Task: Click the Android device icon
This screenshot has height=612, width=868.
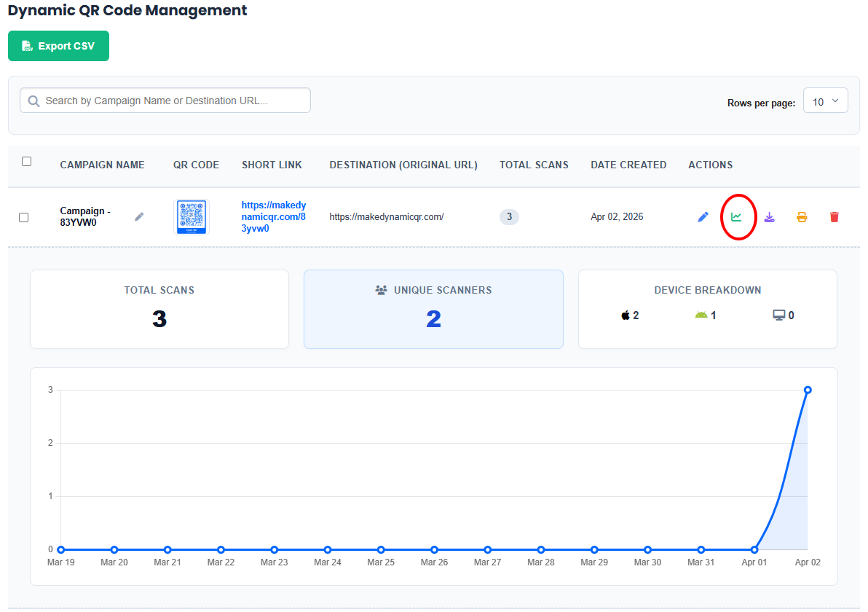Action: 701,315
